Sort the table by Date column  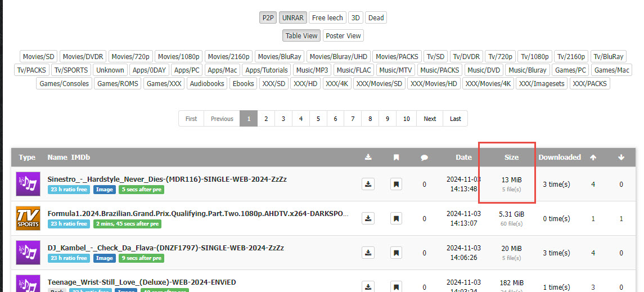click(x=463, y=158)
